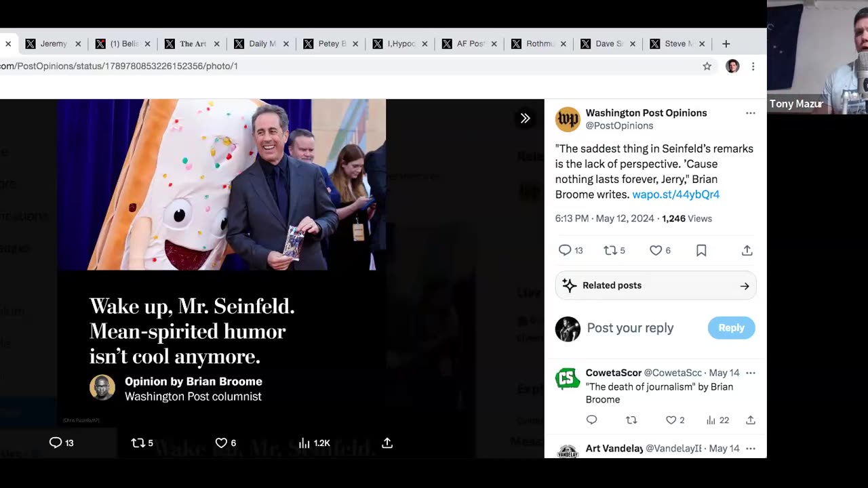Like using the heart below the photo

coord(225,443)
